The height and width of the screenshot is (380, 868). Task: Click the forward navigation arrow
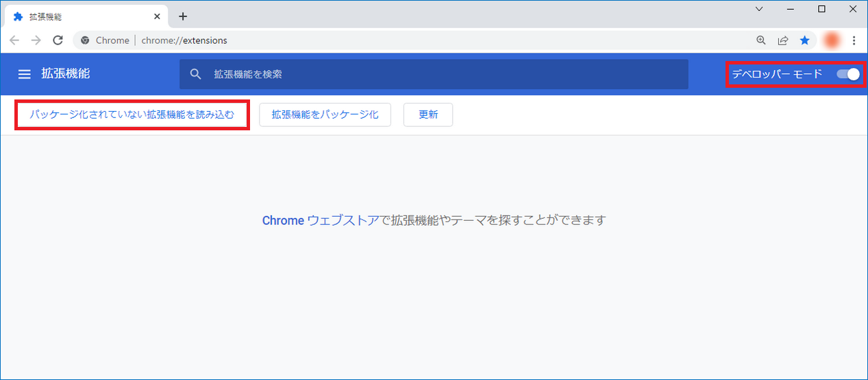pos(36,40)
